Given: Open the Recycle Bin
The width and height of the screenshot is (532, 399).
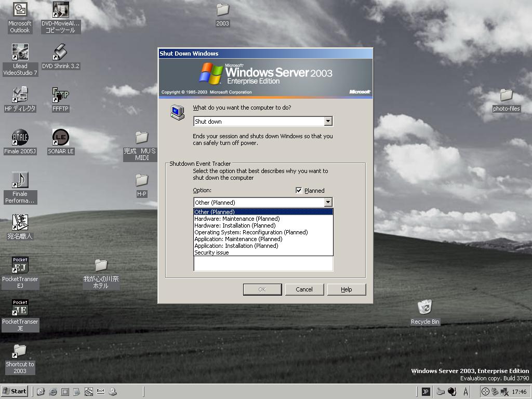Looking at the screenshot, I should [x=425, y=312].
